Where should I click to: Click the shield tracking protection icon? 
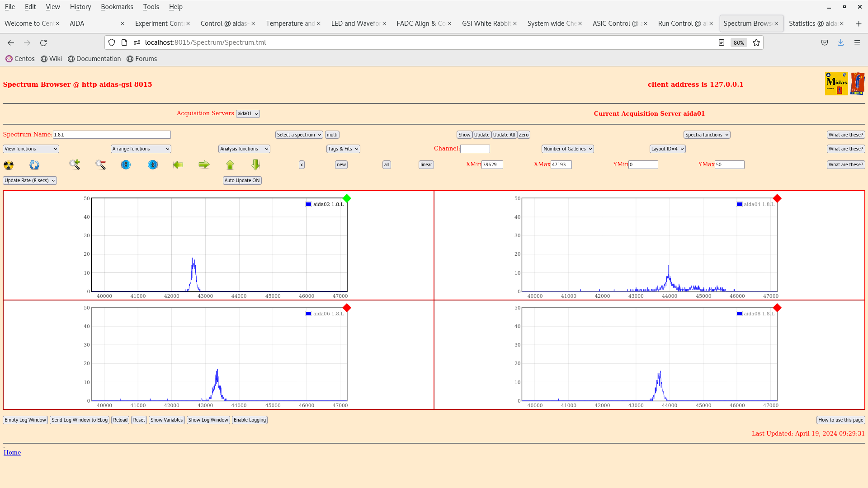coord(112,42)
